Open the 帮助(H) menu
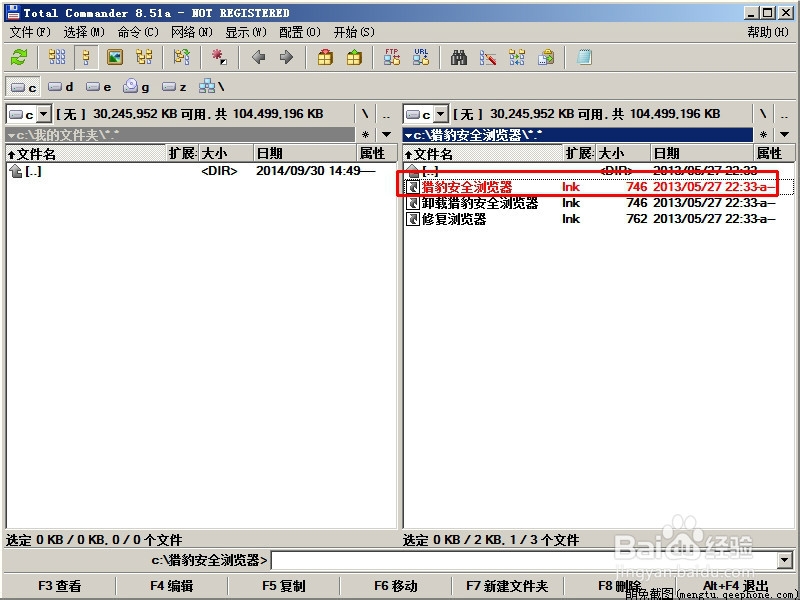This screenshot has width=800, height=600. click(768, 32)
